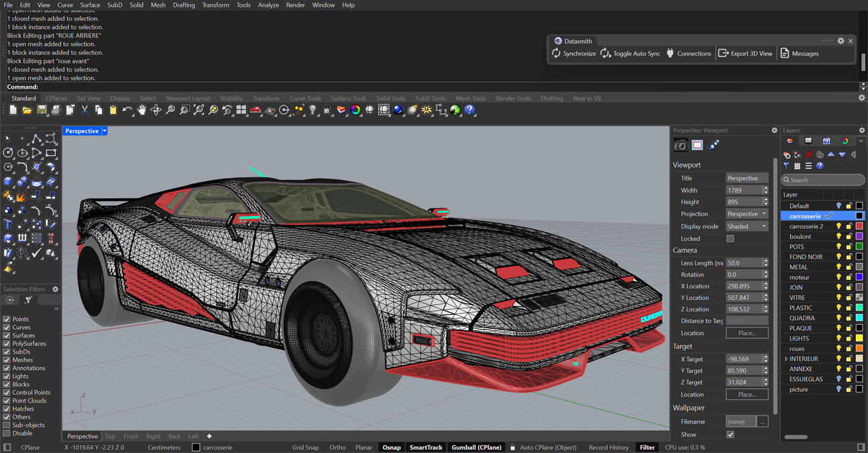
Task: Expand the INTERIEUR layer tree
Action: tap(785, 358)
